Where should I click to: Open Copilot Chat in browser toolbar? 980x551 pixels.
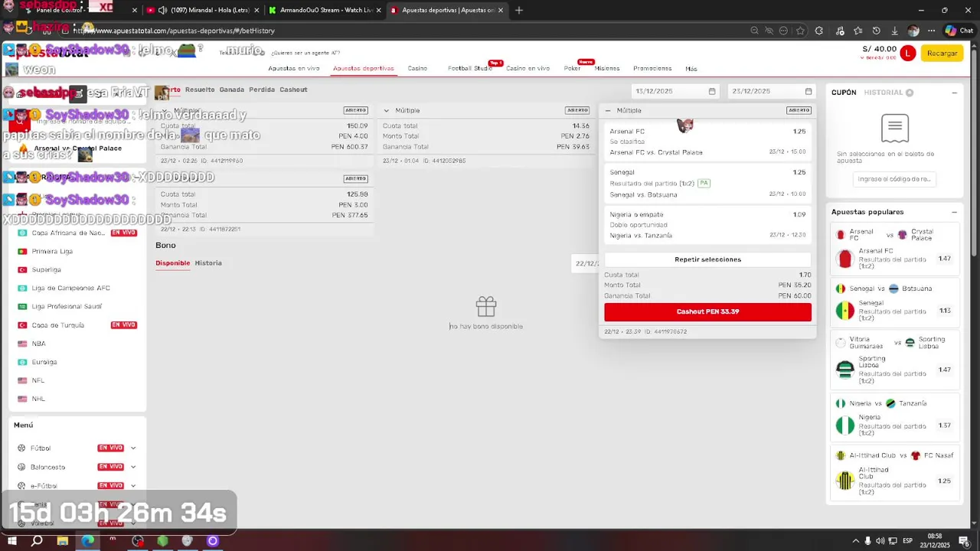959,31
